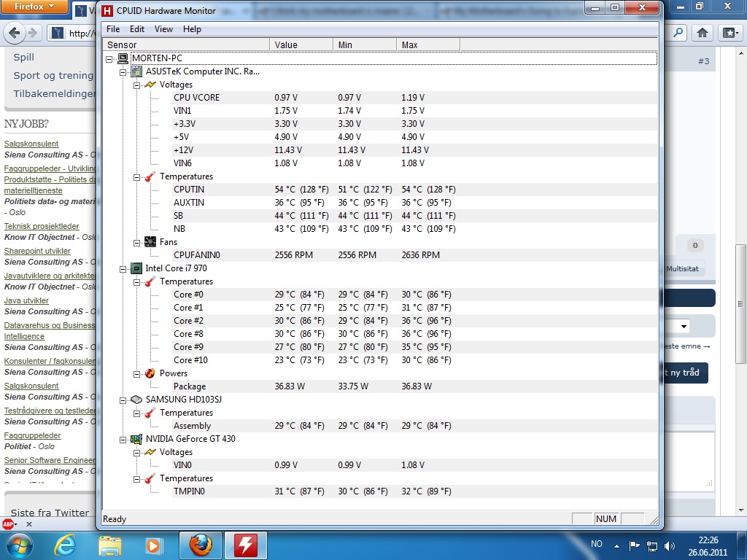
Task: Click the hard drive Temperatures thermometer icon
Action: pyautogui.click(x=150, y=413)
